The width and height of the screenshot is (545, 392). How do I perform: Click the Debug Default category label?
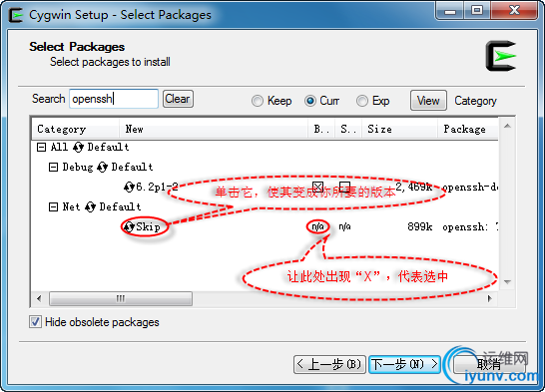pos(108,167)
